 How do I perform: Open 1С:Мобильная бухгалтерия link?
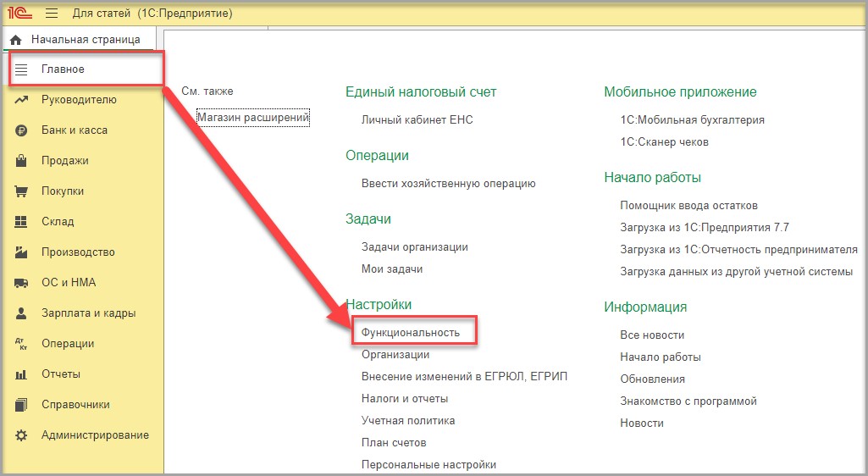(x=692, y=119)
